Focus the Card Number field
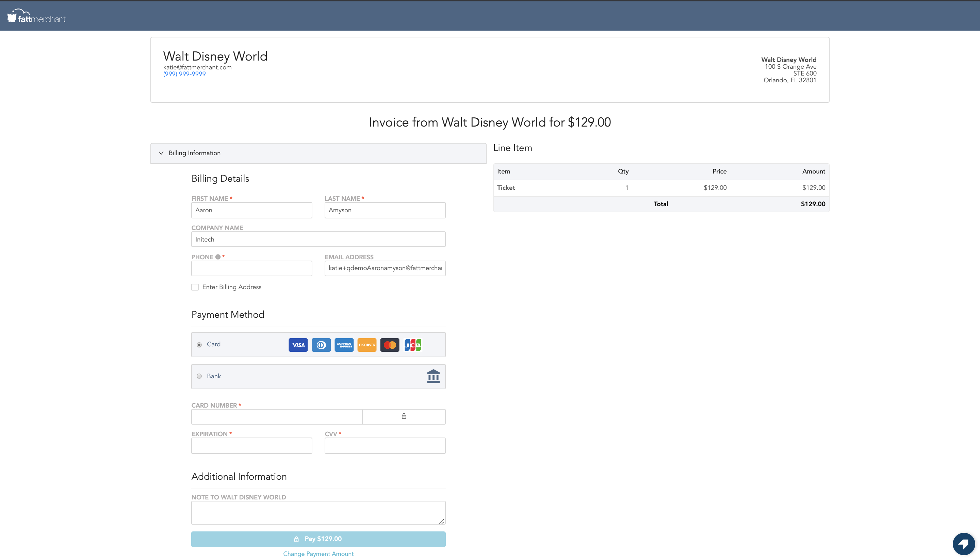 (x=277, y=416)
